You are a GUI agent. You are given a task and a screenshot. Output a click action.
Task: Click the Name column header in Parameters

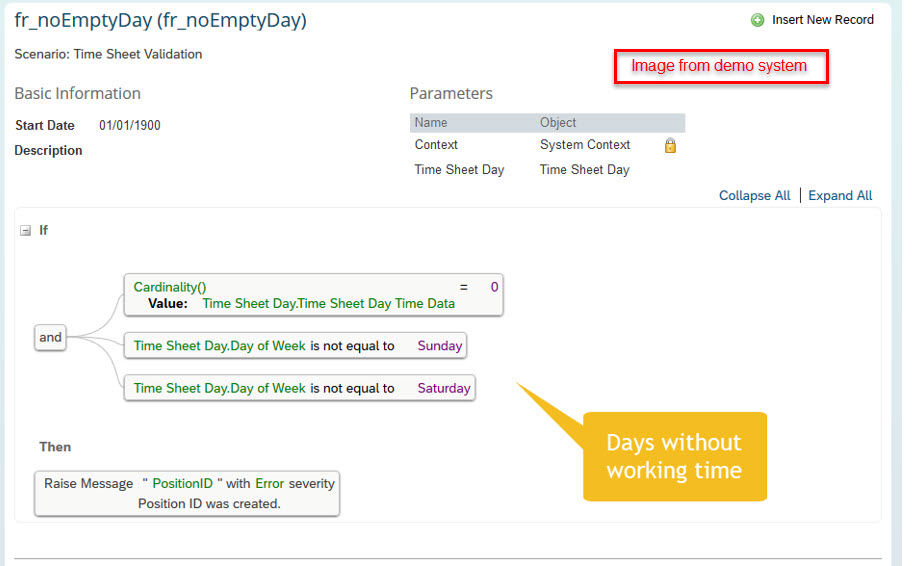coord(431,123)
